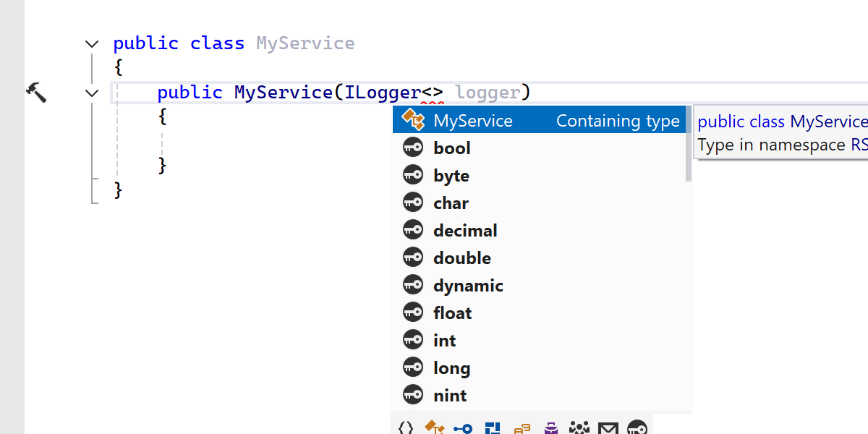Toggle the interfaces filter in completion list
The height and width of the screenshot is (434, 868).
(463, 427)
